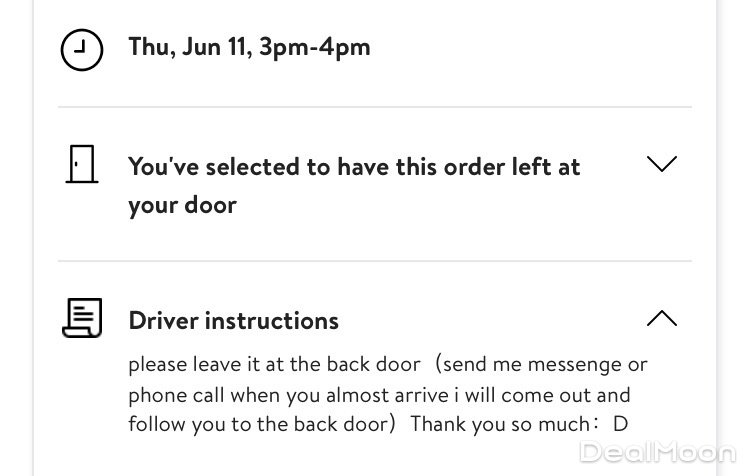Click "please leave it at the back door" text
This screenshot has width=750, height=476.
pyautogui.click(x=260, y=364)
